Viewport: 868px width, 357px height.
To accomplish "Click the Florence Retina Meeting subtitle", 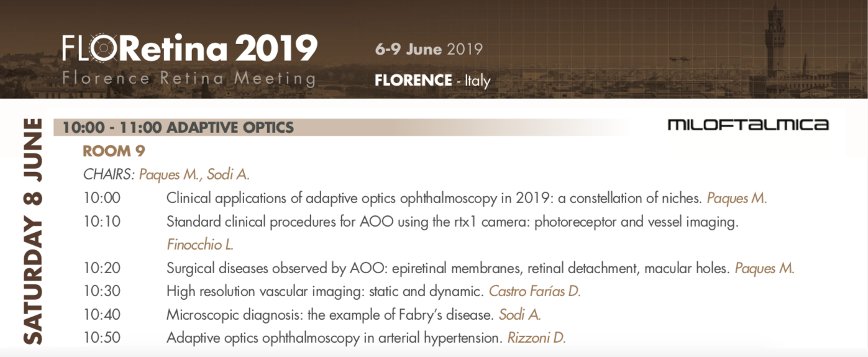I will click(x=189, y=78).
